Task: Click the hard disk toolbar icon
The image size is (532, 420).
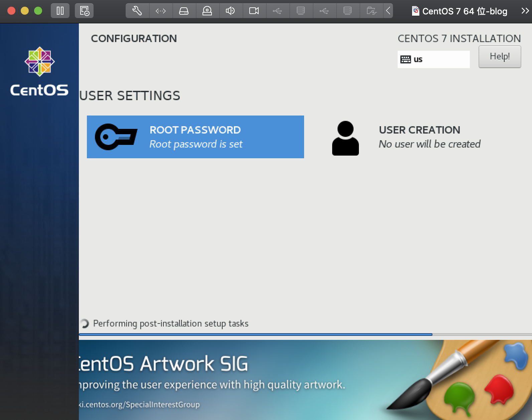Action: [184, 11]
